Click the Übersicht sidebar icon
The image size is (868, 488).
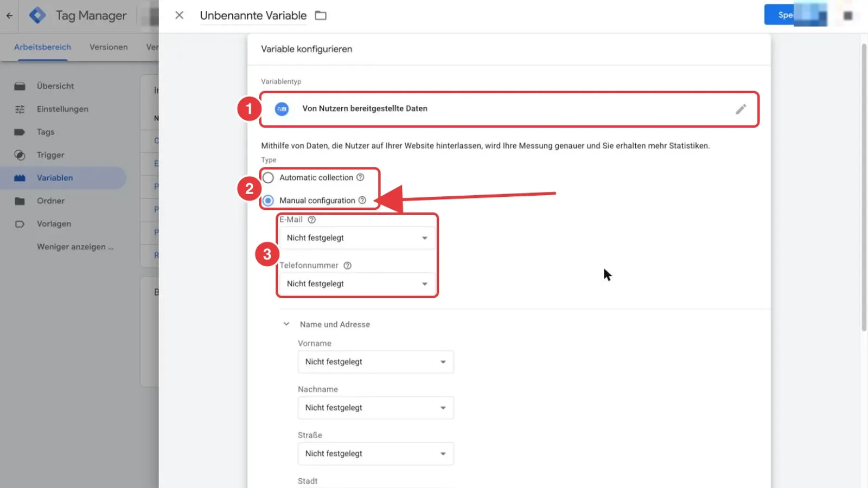(20, 86)
